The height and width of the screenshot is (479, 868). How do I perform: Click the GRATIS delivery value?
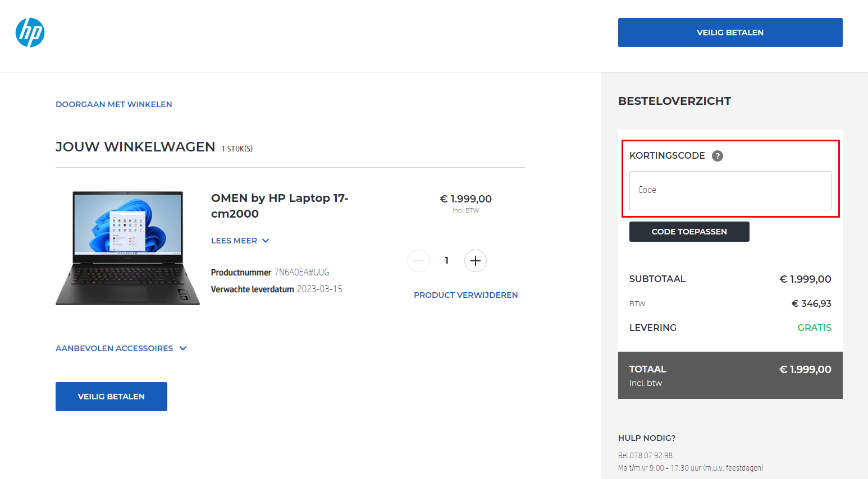(x=815, y=328)
